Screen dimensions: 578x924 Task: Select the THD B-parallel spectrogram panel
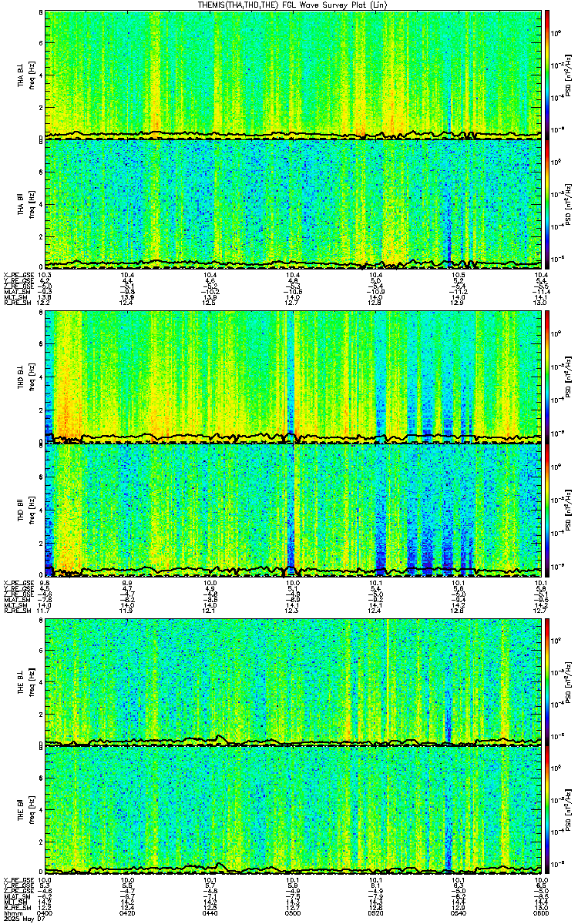[293, 510]
